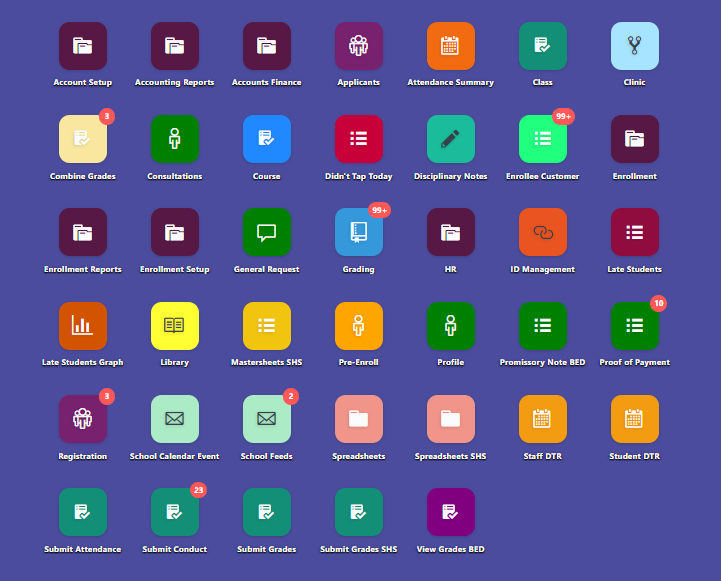Image resolution: width=721 pixels, height=581 pixels.
Task: Open the Mastersheets SHS icon
Action: pyautogui.click(x=267, y=326)
